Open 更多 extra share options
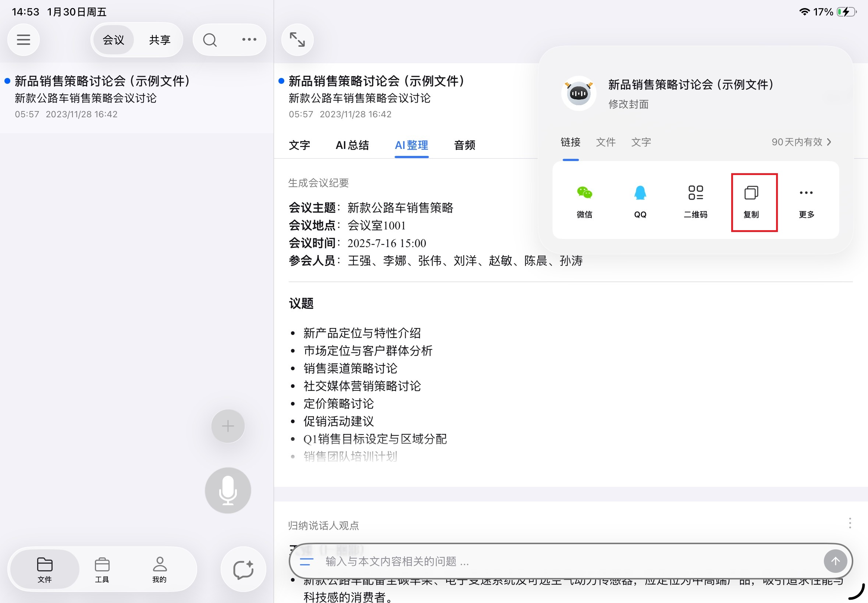Screen dimensions: 868x603 805,193
